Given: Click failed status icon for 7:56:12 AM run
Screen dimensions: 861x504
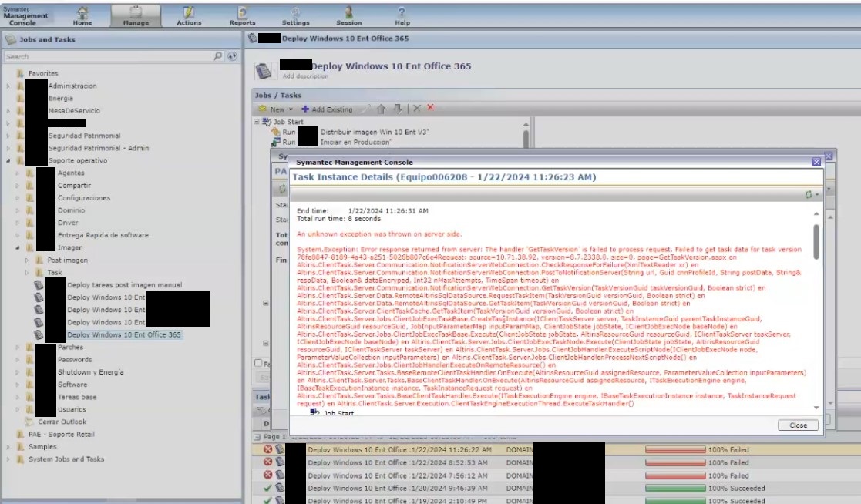Looking at the screenshot, I should coord(267,475).
